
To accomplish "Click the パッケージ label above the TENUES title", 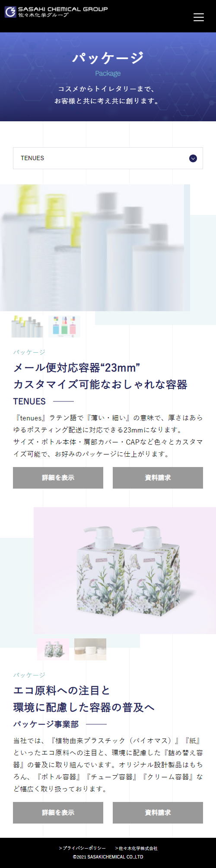I will (29, 352).
